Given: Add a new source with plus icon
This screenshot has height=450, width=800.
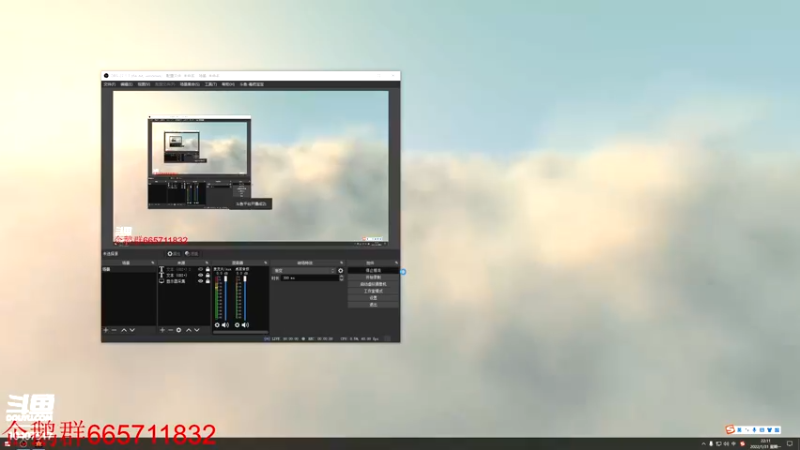Looking at the screenshot, I should tap(162, 330).
